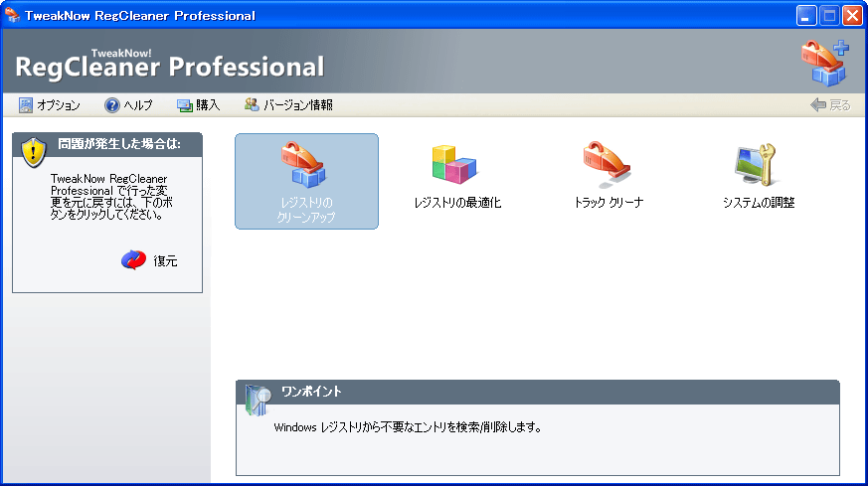Launch トラック クリーナ track cleaner
The image size is (868, 486).
tap(608, 177)
